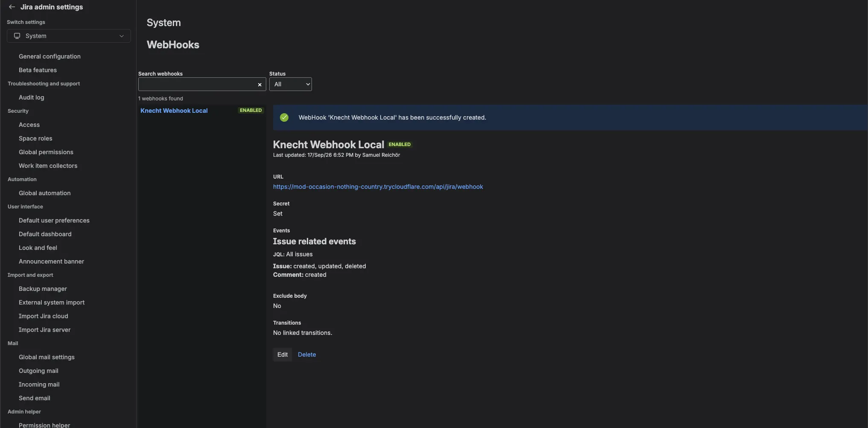Go to Access under Security
868x428 pixels.
pyautogui.click(x=29, y=125)
